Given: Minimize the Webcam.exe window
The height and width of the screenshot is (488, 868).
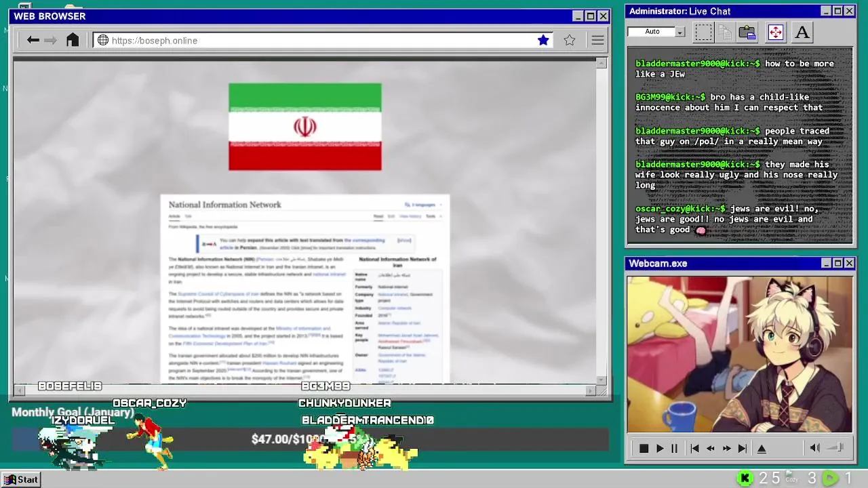Looking at the screenshot, I should pyautogui.click(x=826, y=263).
